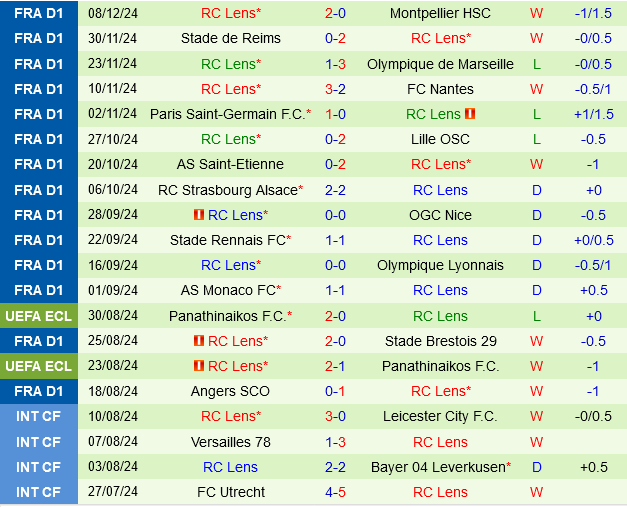The image size is (627, 507).
Task: Open Montpellier HSC team link
Action: [x=440, y=13]
